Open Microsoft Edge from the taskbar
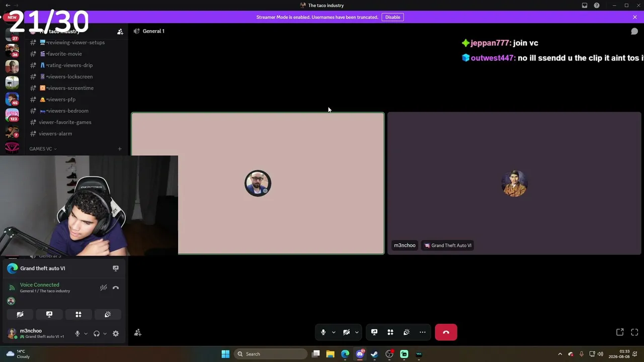This screenshot has width=644, height=362. [345, 354]
